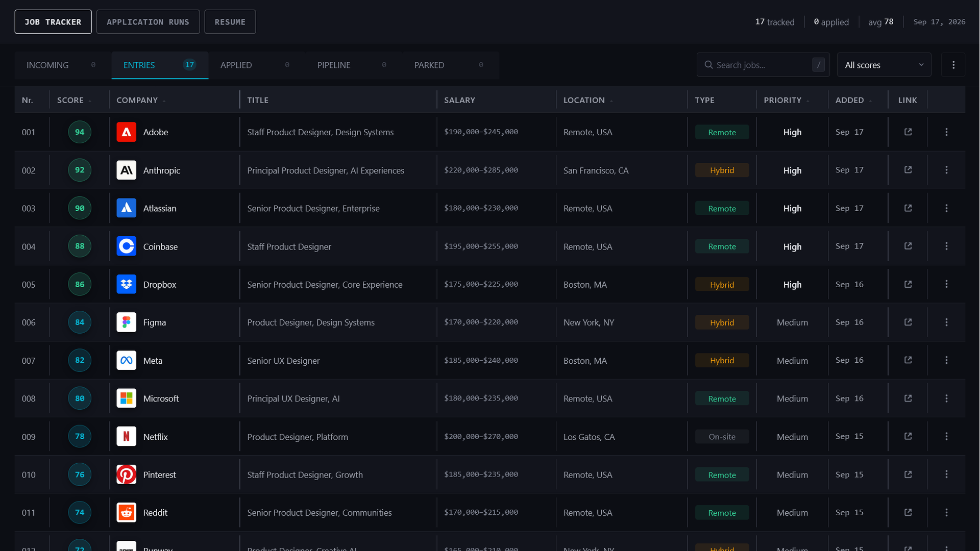Open row actions menu for Netflix
Image resolution: width=980 pixels, height=551 pixels.
[946, 436]
